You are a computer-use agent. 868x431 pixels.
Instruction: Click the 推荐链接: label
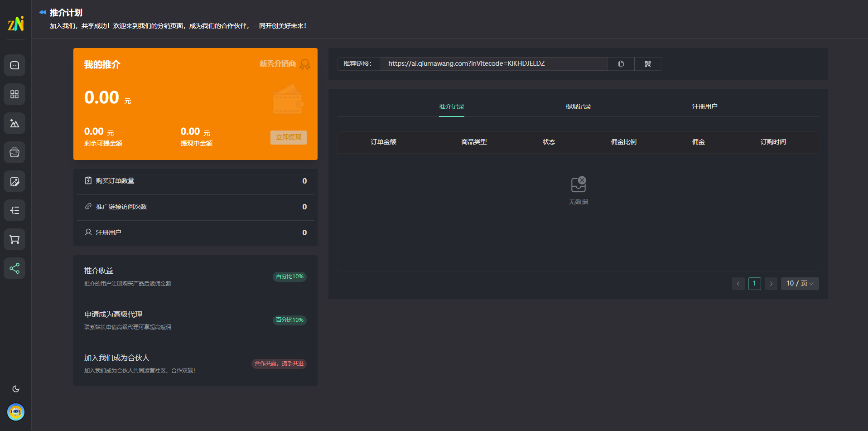point(357,64)
